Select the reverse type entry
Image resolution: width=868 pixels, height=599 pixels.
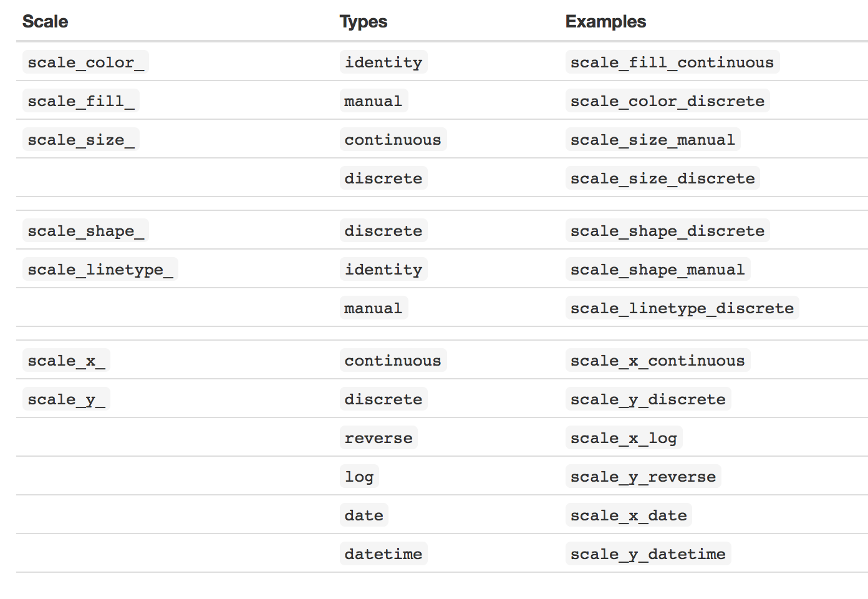[379, 438]
